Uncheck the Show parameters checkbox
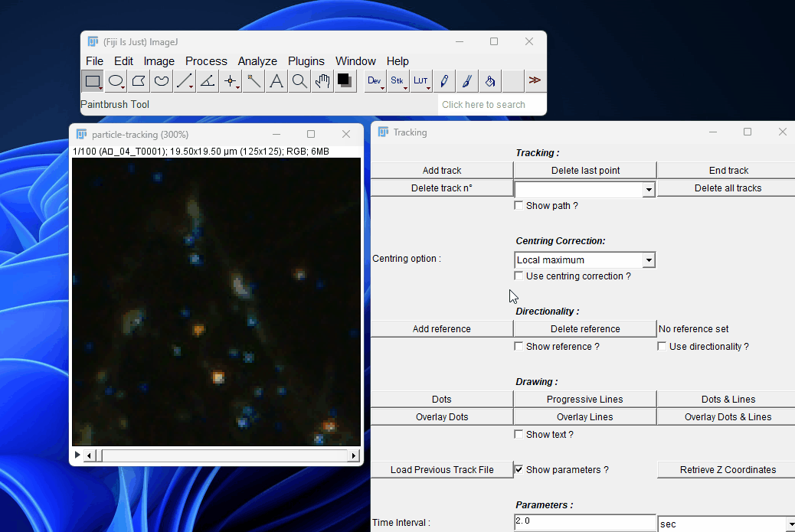The height and width of the screenshot is (532, 795). 519,470
